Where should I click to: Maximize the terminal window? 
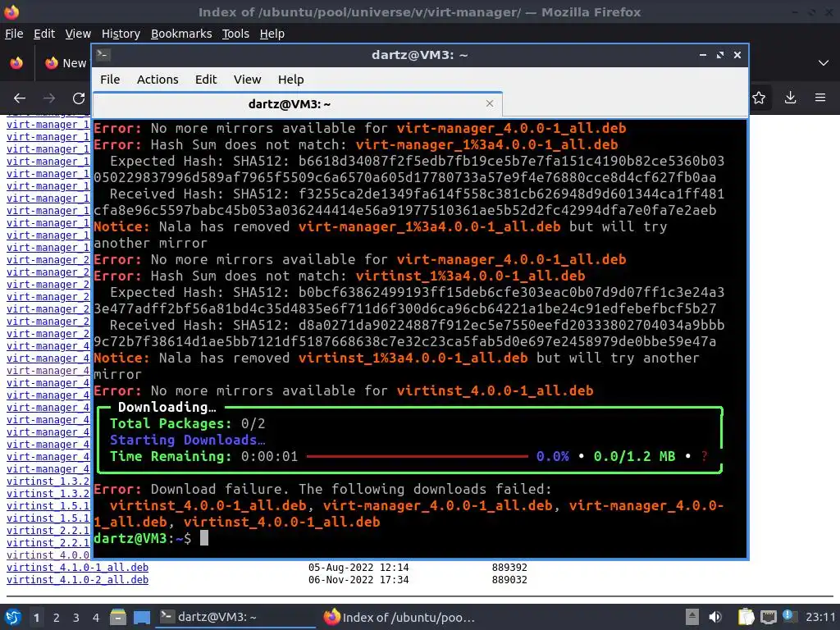pyautogui.click(x=720, y=55)
